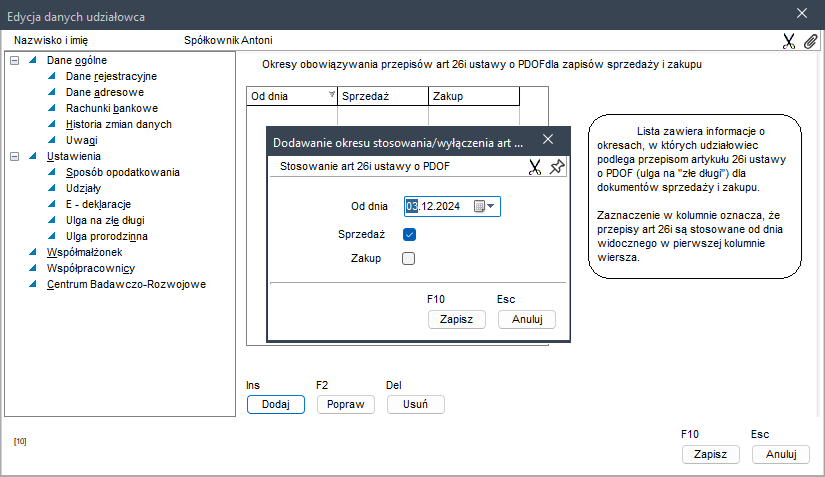Collapse the Dane ogólne tree node

tap(14, 60)
